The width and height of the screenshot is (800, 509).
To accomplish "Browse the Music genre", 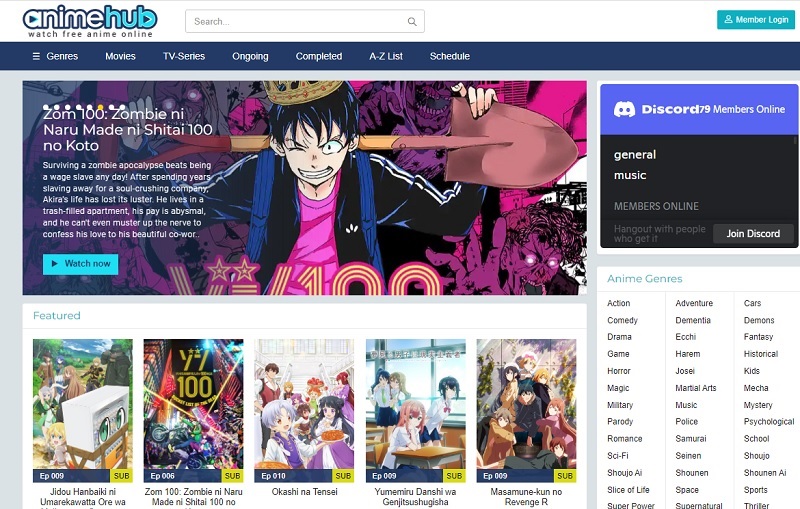I will [x=686, y=405].
